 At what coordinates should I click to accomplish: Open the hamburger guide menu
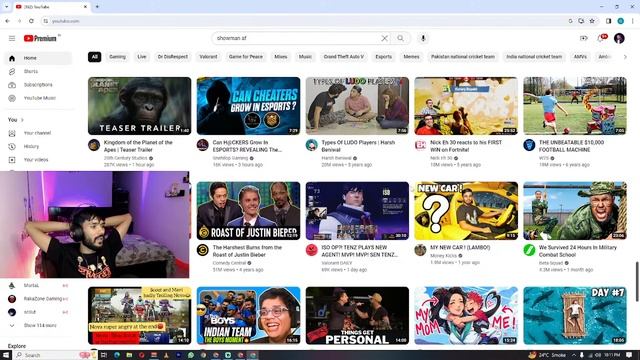[12, 38]
